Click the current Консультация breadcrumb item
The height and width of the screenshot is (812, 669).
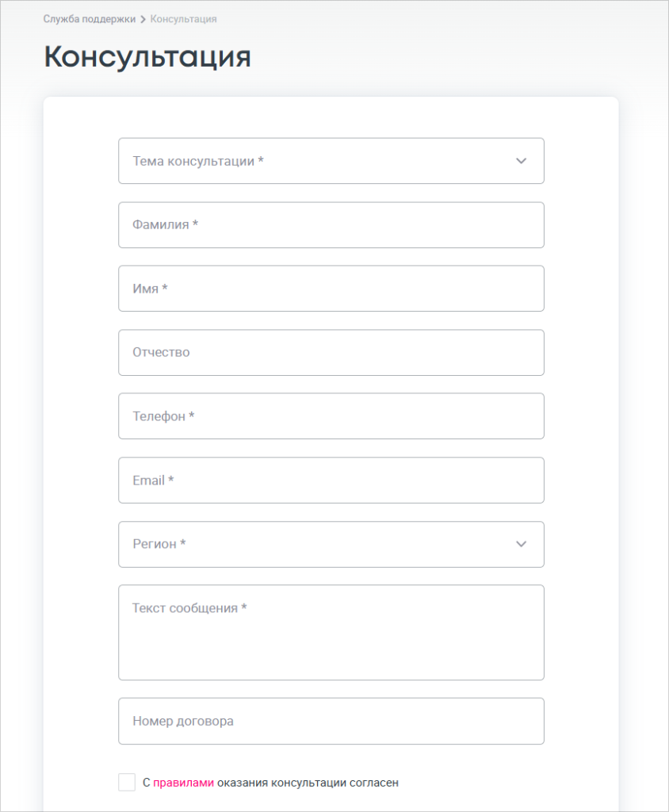183,19
